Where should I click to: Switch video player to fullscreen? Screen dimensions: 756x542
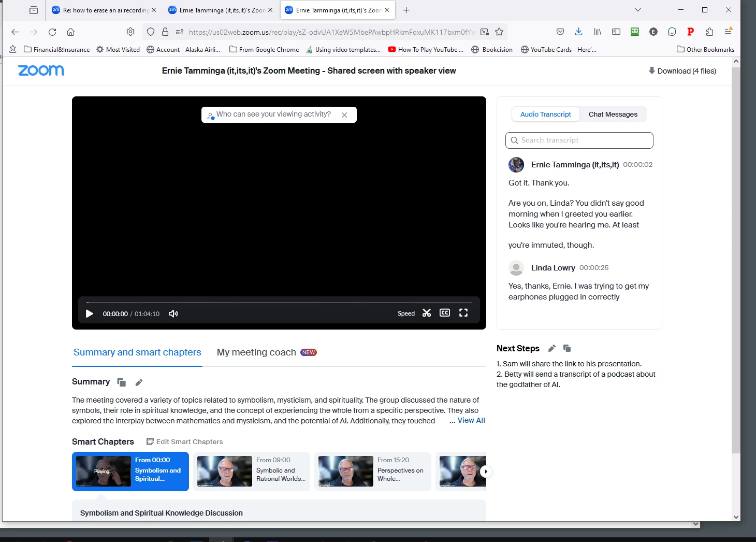click(463, 313)
